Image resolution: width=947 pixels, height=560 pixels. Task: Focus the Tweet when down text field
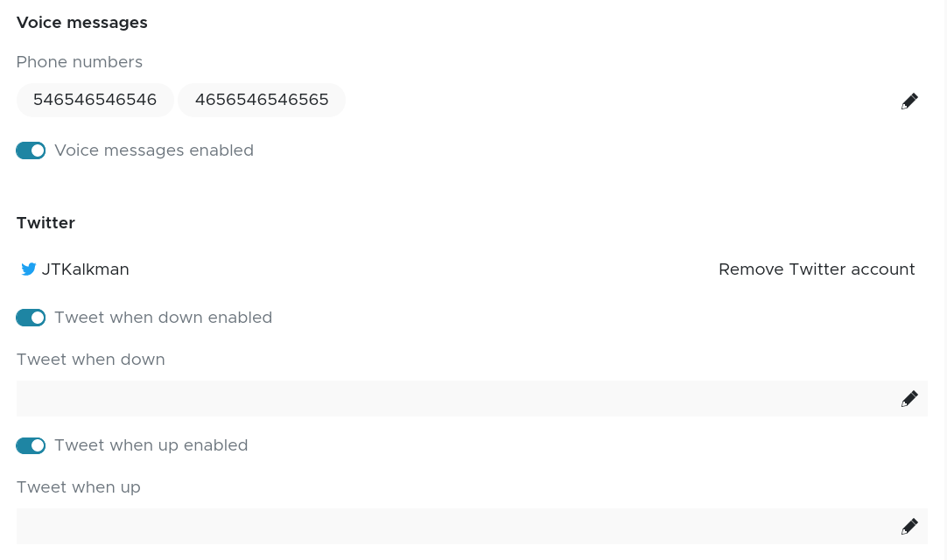tap(455, 399)
